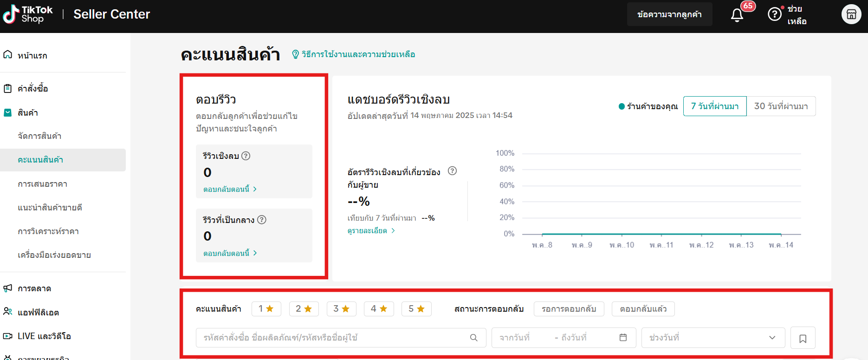
Task: Click the จากวันที่ start date field
Action: pyautogui.click(x=515, y=338)
